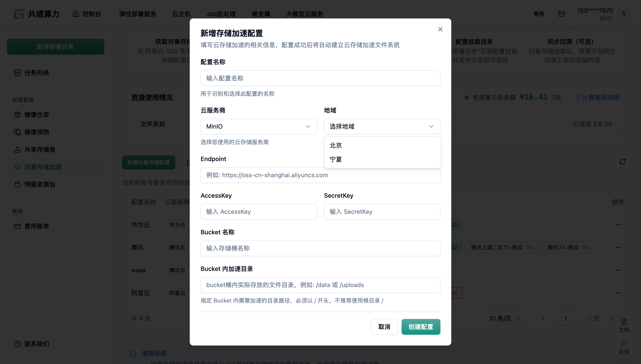Image resolution: width=641 pixels, height=364 pixels.
Task: Click the 新增对象存储配置 button
Action: tap(148, 163)
